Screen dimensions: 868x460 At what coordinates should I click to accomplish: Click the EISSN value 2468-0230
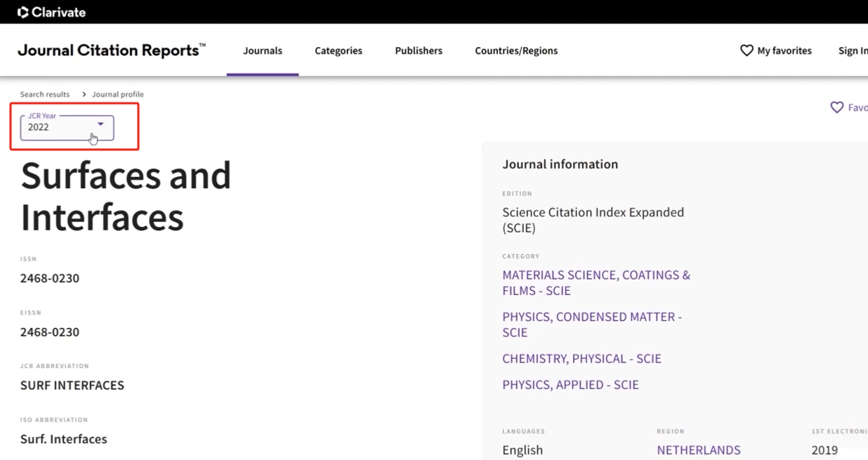tap(50, 332)
